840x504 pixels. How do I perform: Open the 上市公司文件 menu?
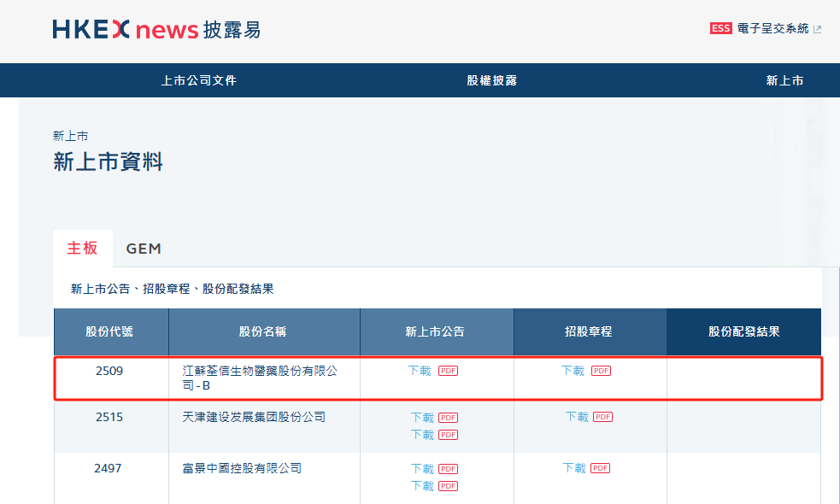click(199, 80)
